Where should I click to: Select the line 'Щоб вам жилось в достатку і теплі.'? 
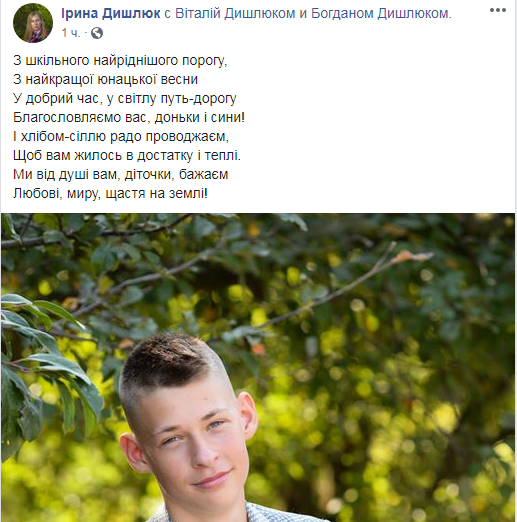[127, 155]
